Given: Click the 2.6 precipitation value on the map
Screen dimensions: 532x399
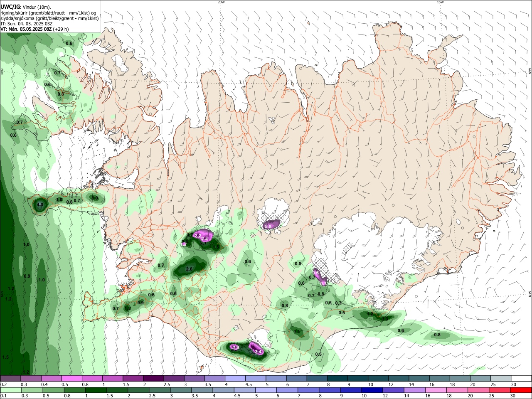Looking at the screenshot, I should coord(189,269).
